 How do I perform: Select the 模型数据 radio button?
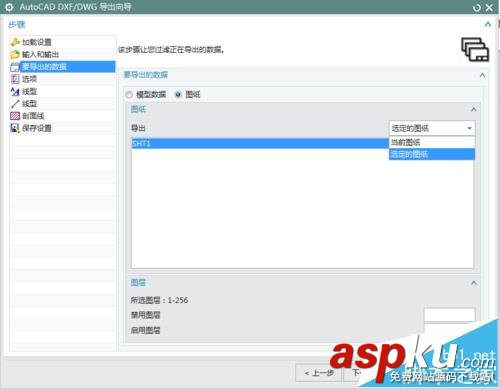(129, 95)
